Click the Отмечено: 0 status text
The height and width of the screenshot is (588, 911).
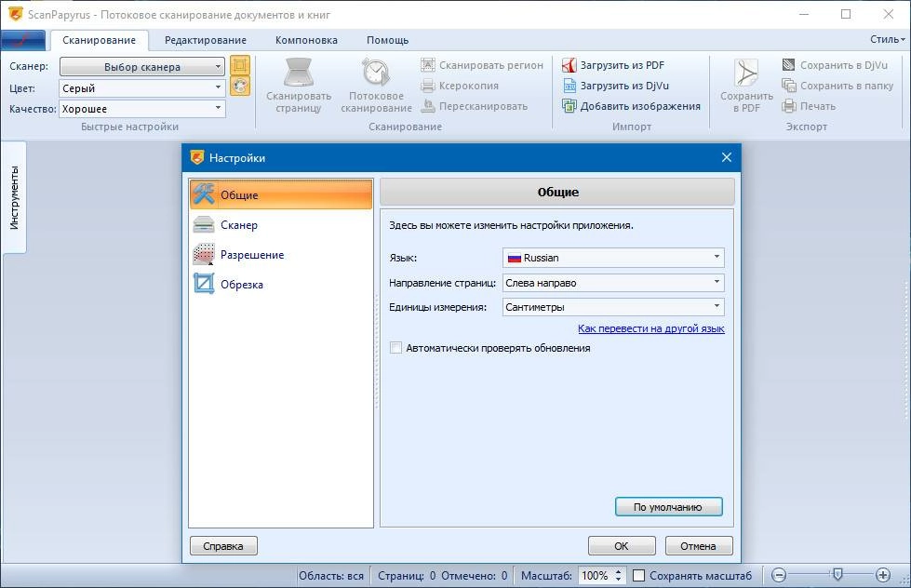pos(474,575)
